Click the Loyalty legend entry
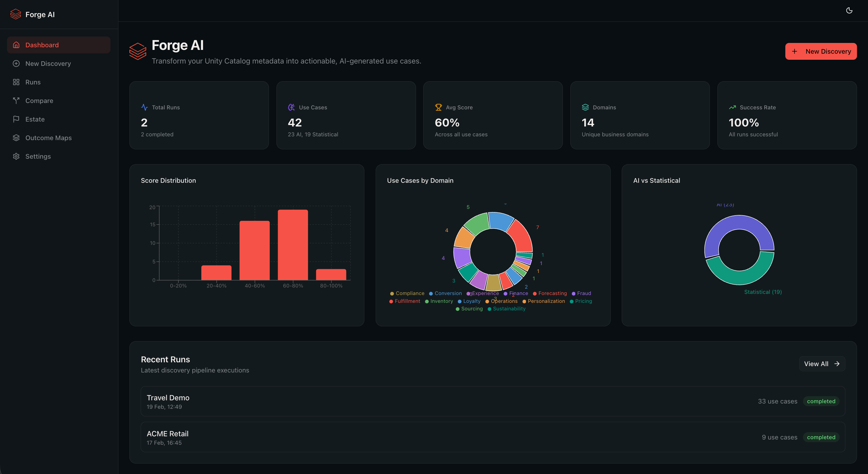This screenshot has width=868, height=474. [x=469, y=301]
